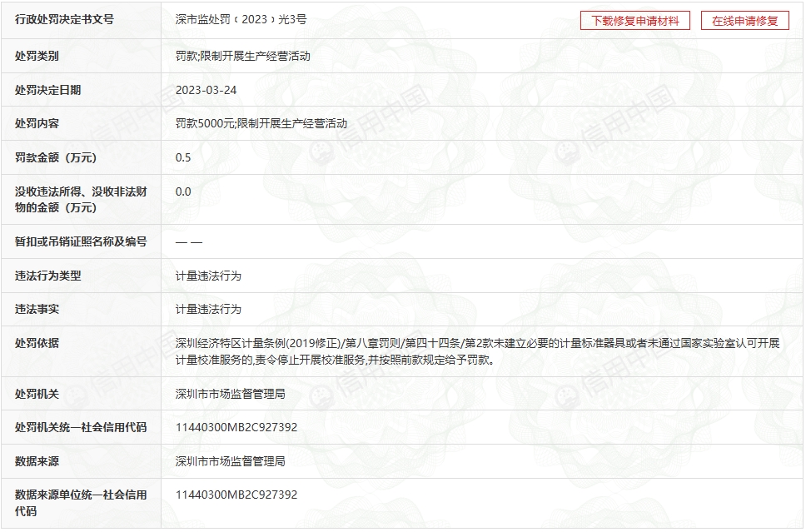The width and height of the screenshot is (806, 532).
Task: Click the fine amount value 0.5
Action: (x=183, y=157)
